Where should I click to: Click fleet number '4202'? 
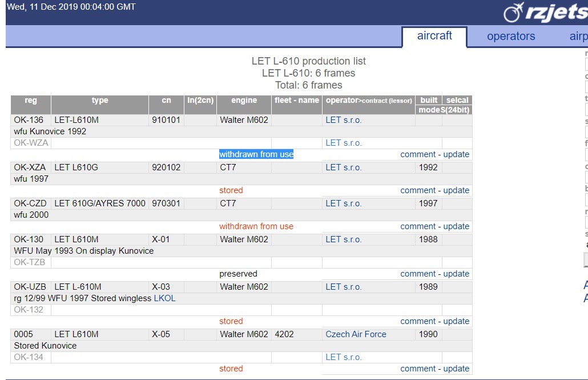tap(284, 334)
